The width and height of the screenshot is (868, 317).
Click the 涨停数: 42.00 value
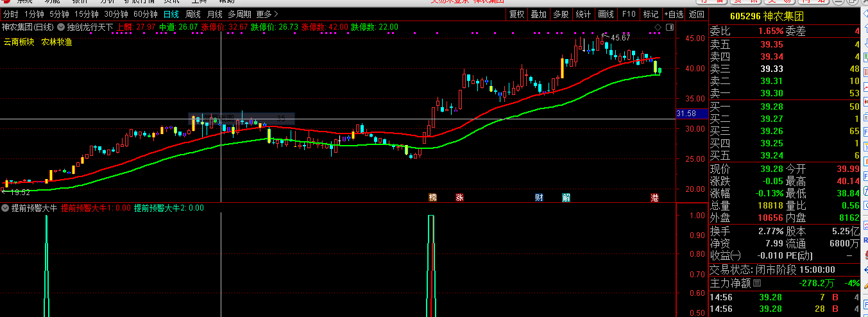[325, 28]
